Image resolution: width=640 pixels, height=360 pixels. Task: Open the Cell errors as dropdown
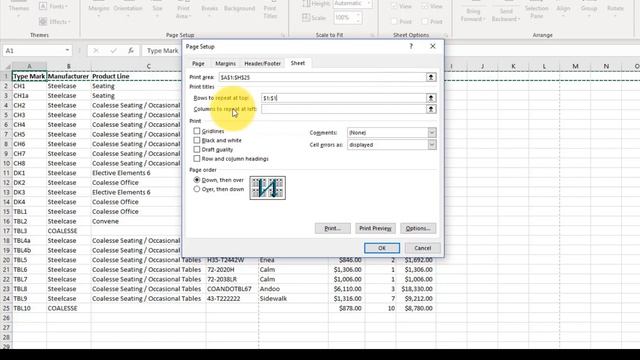point(432,145)
